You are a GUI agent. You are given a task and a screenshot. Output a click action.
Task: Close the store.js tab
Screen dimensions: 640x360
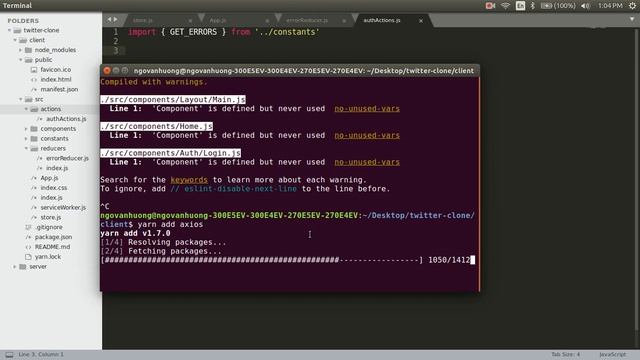(190, 20)
